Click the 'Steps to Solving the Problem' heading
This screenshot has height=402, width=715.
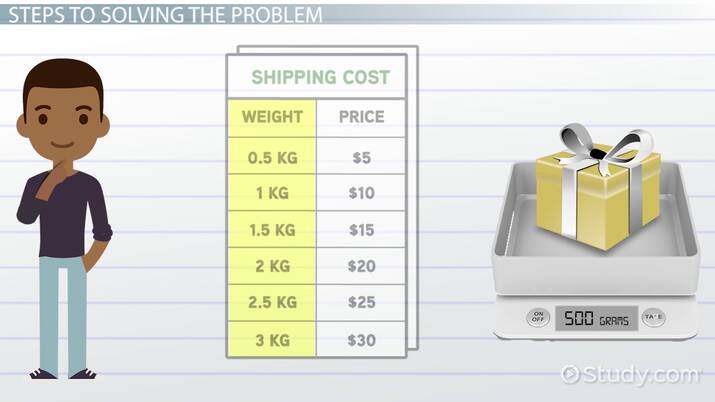[x=163, y=16]
